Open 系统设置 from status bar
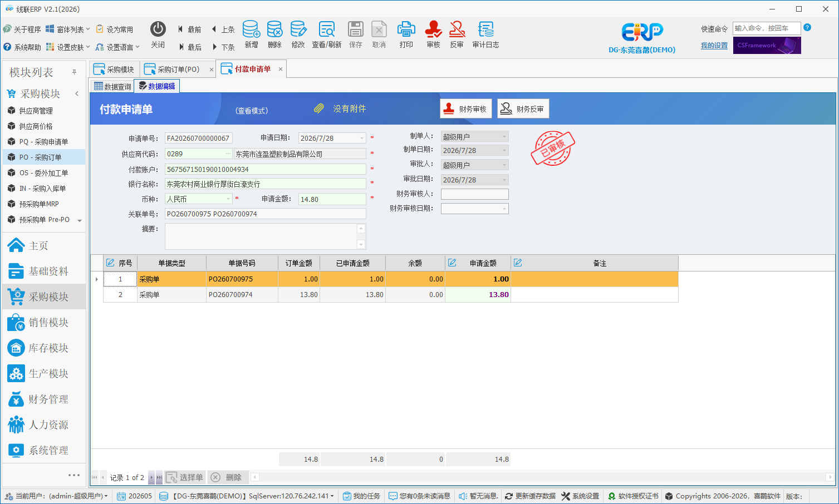The width and height of the screenshot is (839, 504). 580,496
